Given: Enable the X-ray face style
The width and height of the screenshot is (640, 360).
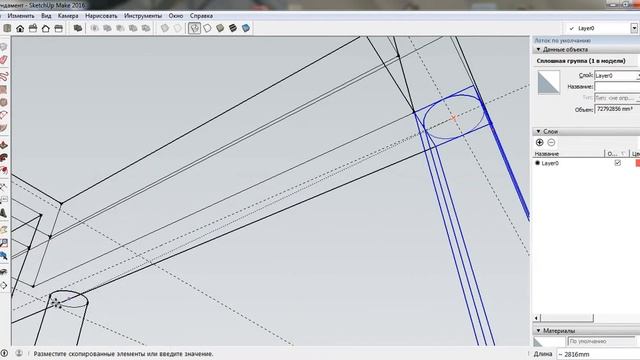Looking at the screenshot, I should 164,28.
